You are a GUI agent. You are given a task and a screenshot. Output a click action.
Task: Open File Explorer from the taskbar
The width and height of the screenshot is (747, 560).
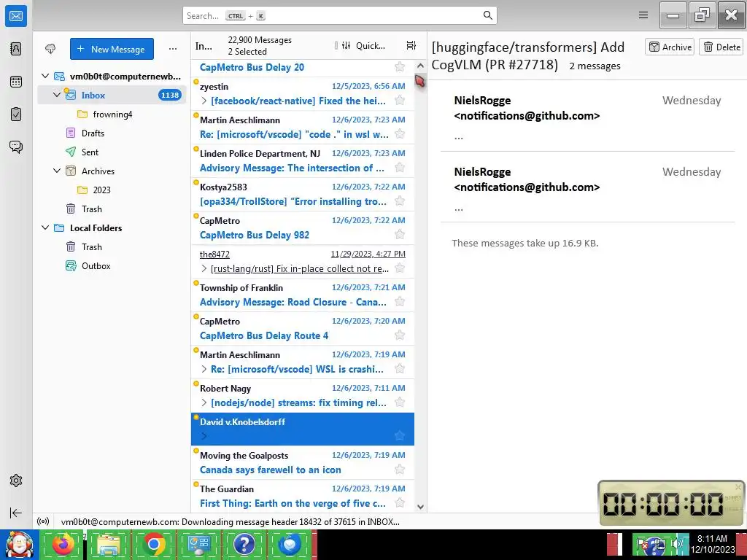(108, 544)
